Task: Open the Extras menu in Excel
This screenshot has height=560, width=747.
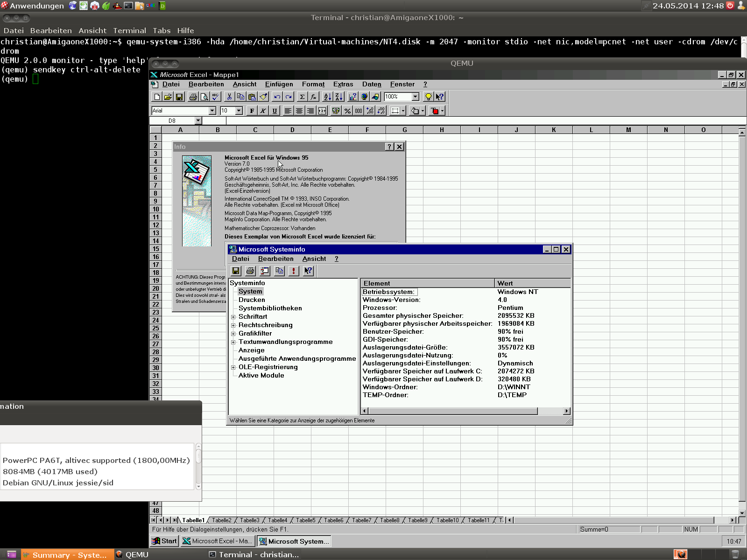Action: coord(343,84)
